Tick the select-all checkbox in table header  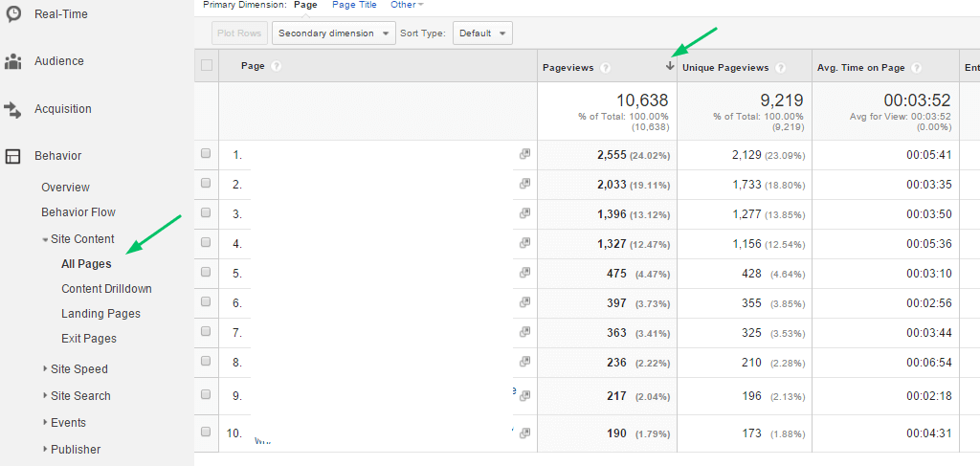(206, 66)
